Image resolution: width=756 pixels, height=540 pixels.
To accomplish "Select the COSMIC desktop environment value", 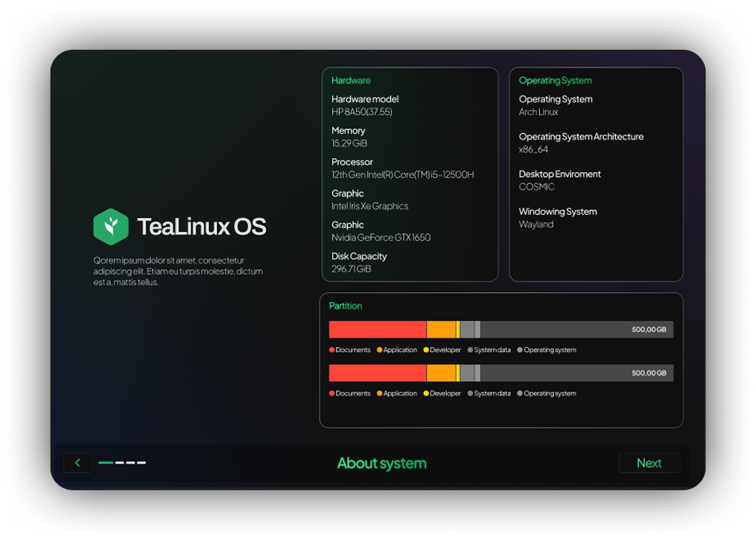I will 536,187.
